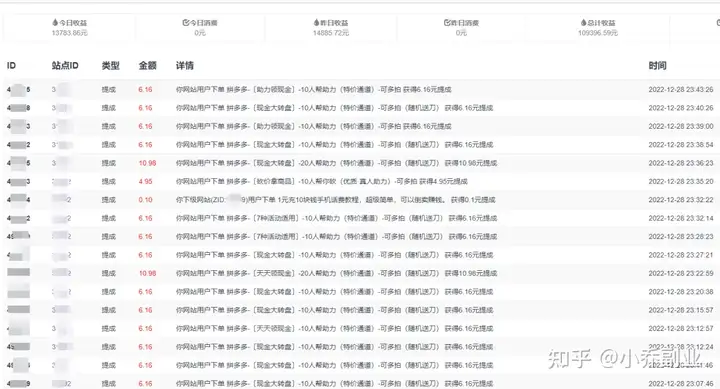Click the 金额 column header
Screen dimensions: 720x389
tap(148, 65)
